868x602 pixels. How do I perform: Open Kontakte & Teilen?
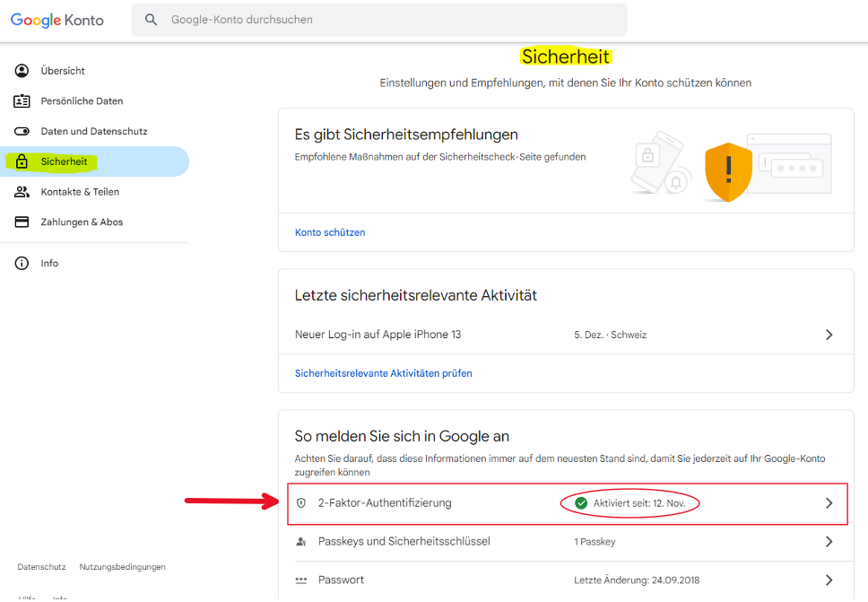coord(80,192)
